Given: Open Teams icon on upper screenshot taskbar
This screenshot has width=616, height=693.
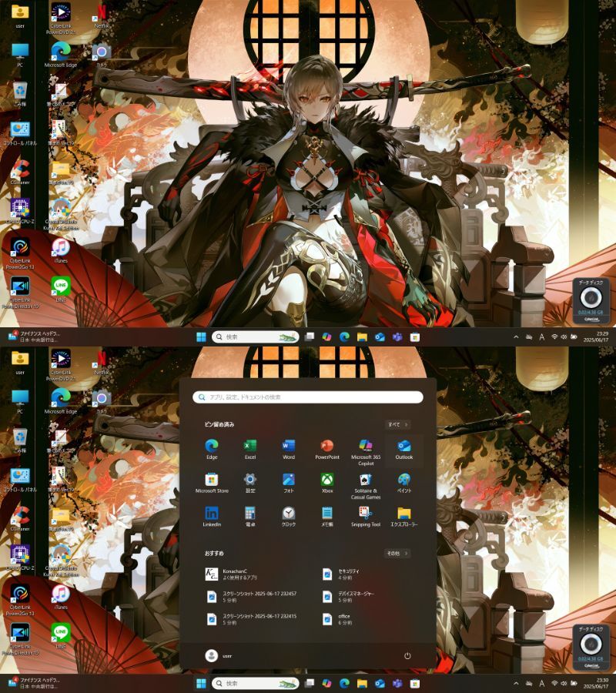Looking at the screenshot, I should coord(397,337).
